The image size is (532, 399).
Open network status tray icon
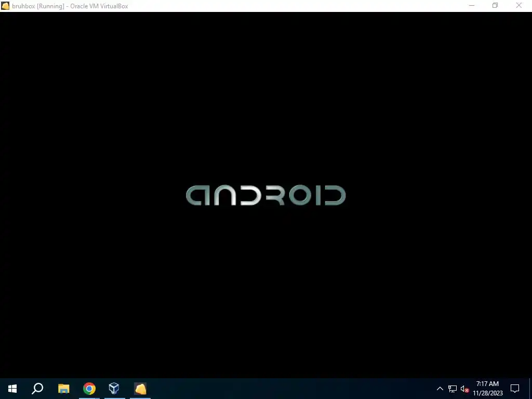tap(453, 389)
